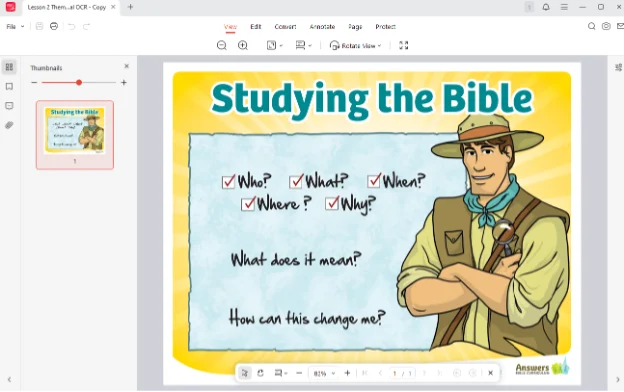Select the page 1 thumbnail
The width and height of the screenshot is (624, 392).
[x=75, y=135]
